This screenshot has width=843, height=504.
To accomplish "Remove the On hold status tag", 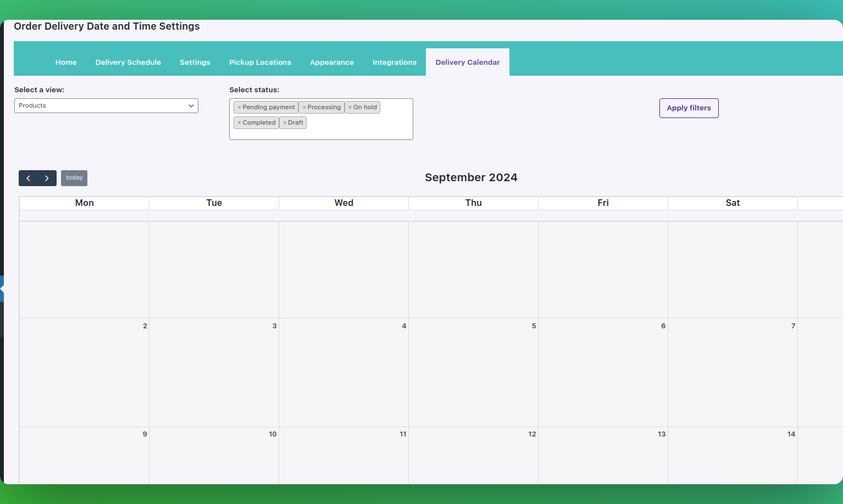I will pos(350,108).
